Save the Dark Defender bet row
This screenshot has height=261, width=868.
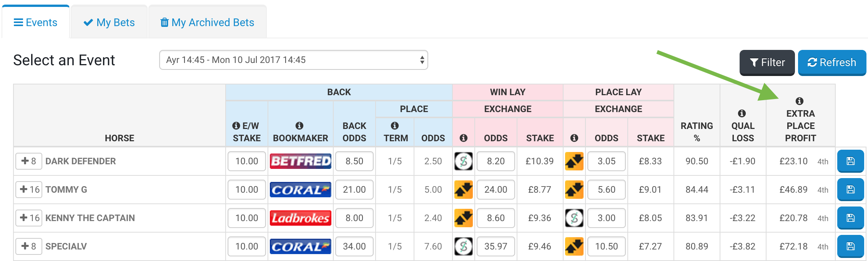click(850, 161)
